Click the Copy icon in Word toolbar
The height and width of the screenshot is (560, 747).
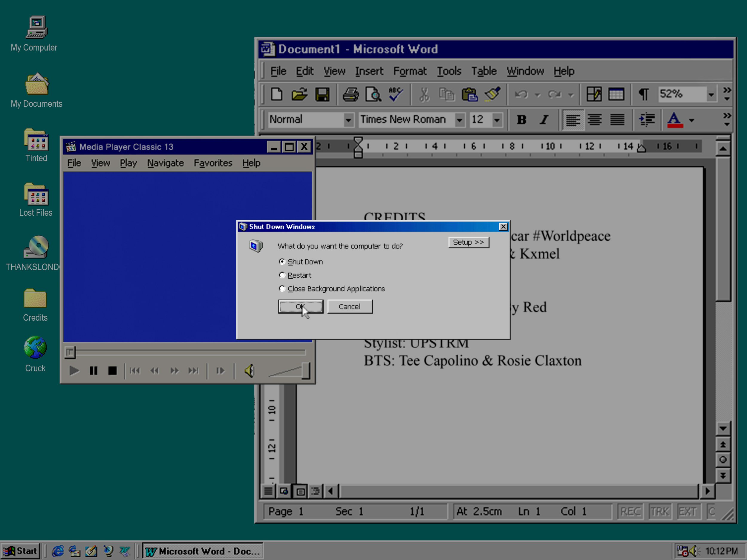pos(446,94)
